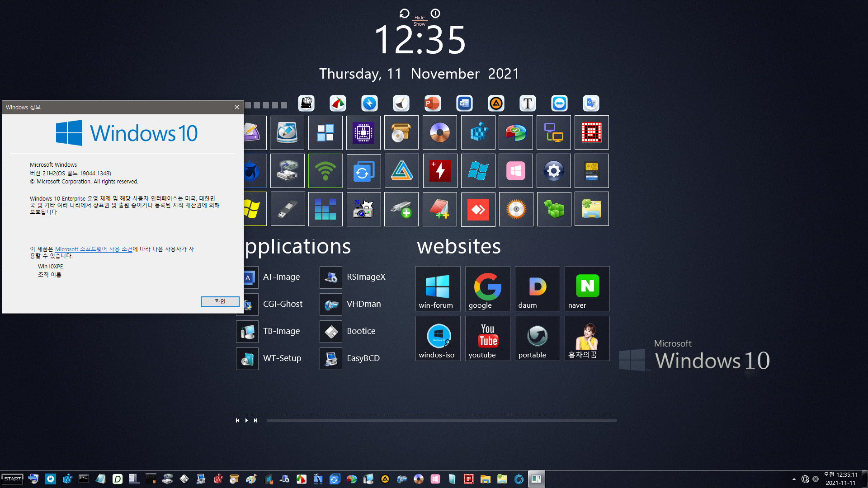Open the USB stick with plus tile

tap(401, 209)
